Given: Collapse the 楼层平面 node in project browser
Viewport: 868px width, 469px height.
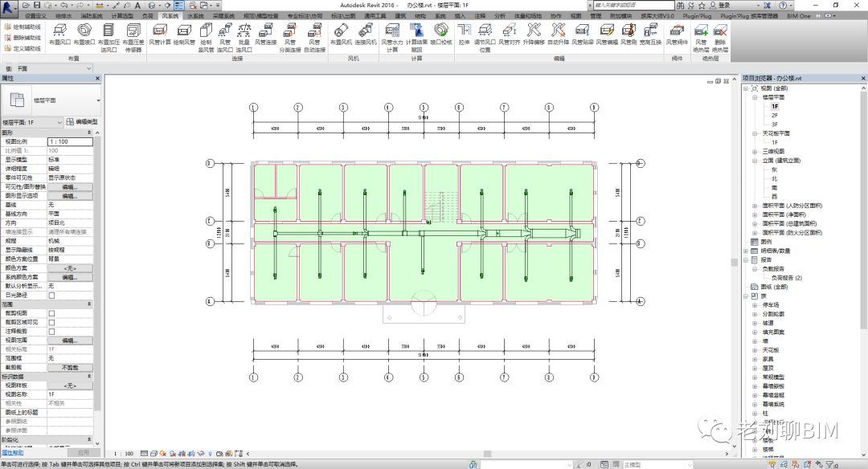Looking at the screenshot, I should click(x=755, y=97).
